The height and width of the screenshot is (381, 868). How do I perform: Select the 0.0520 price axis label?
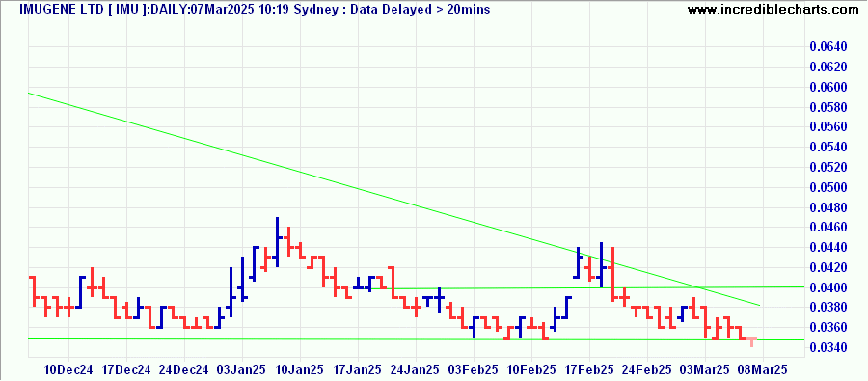pos(828,167)
